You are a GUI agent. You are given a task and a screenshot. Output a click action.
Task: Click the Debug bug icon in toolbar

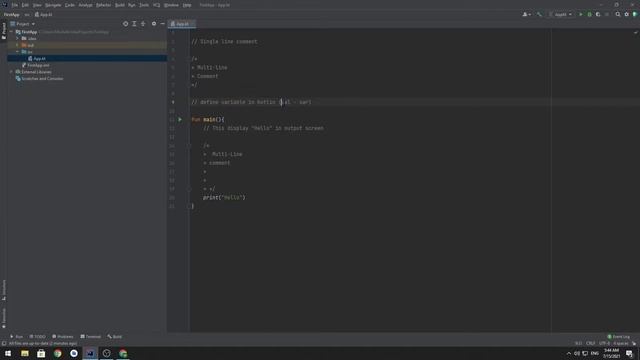pos(589,14)
